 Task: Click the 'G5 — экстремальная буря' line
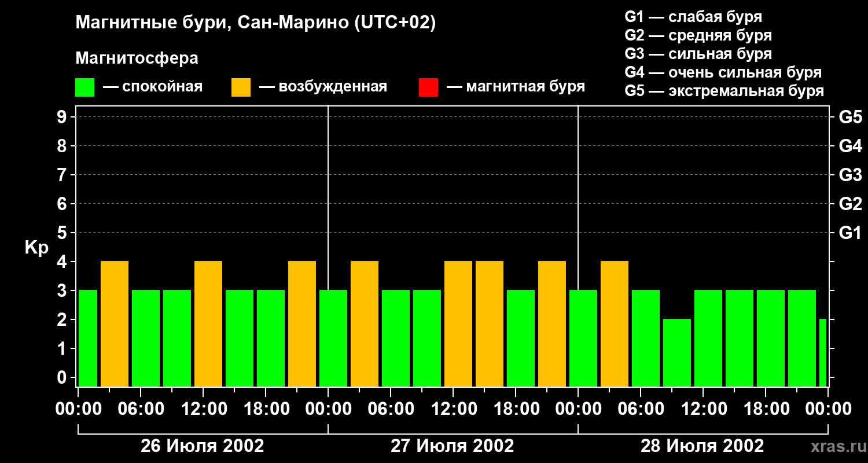(724, 91)
